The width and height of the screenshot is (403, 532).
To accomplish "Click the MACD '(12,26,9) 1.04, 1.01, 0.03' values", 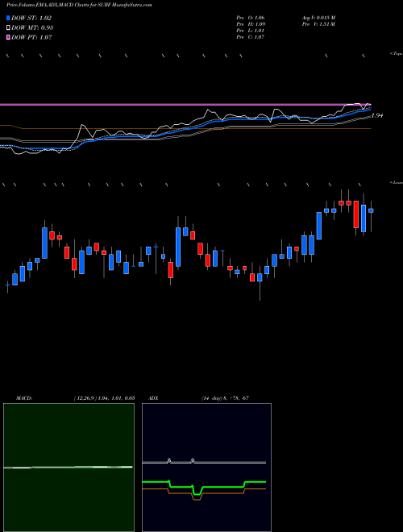I will click(x=104, y=398).
